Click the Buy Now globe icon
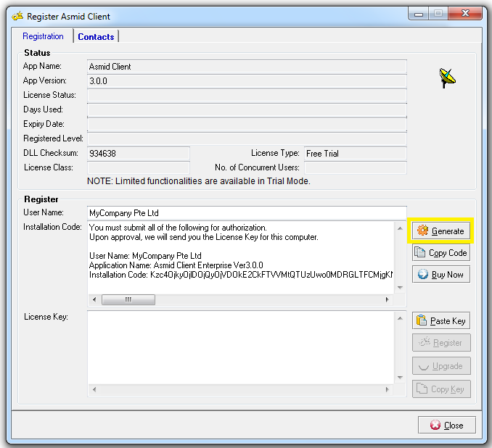This screenshot has width=492, height=448. click(x=422, y=275)
